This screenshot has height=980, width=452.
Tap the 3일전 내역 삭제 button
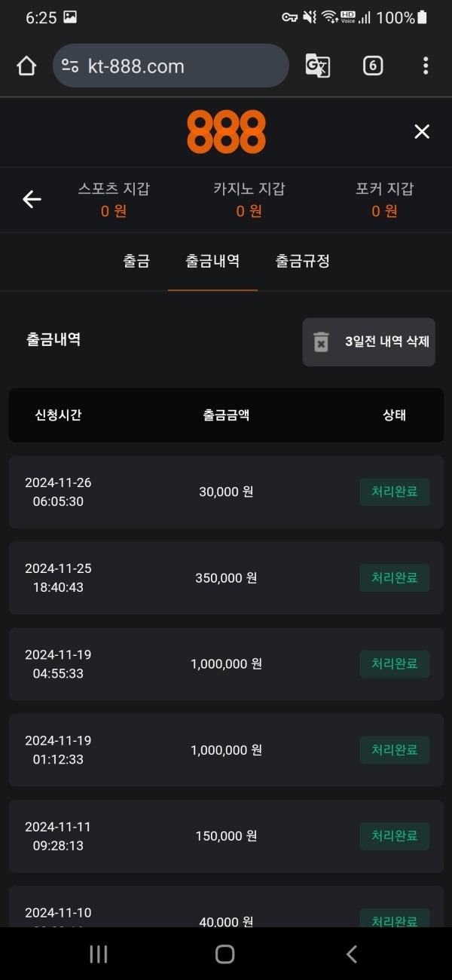click(369, 342)
